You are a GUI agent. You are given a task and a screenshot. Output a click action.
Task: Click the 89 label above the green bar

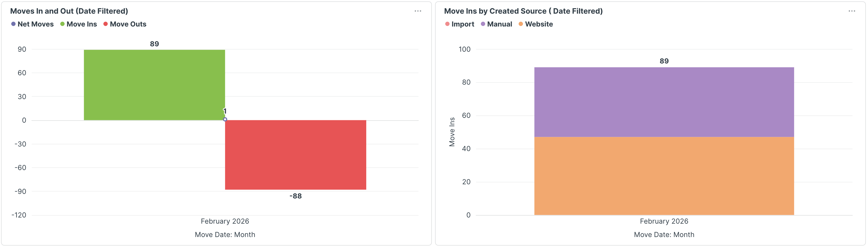pos(154,44)
